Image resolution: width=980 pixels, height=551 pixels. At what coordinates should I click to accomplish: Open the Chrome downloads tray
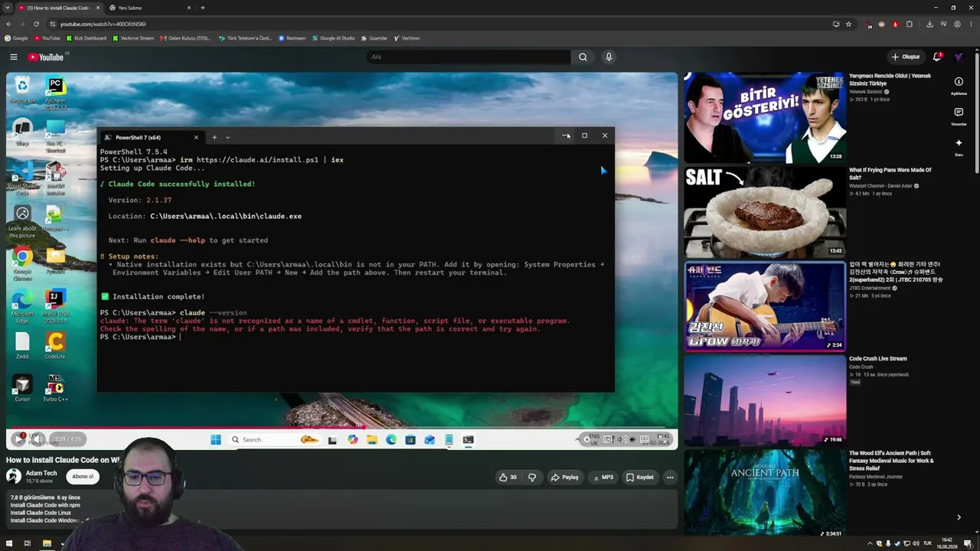(929, 24)
